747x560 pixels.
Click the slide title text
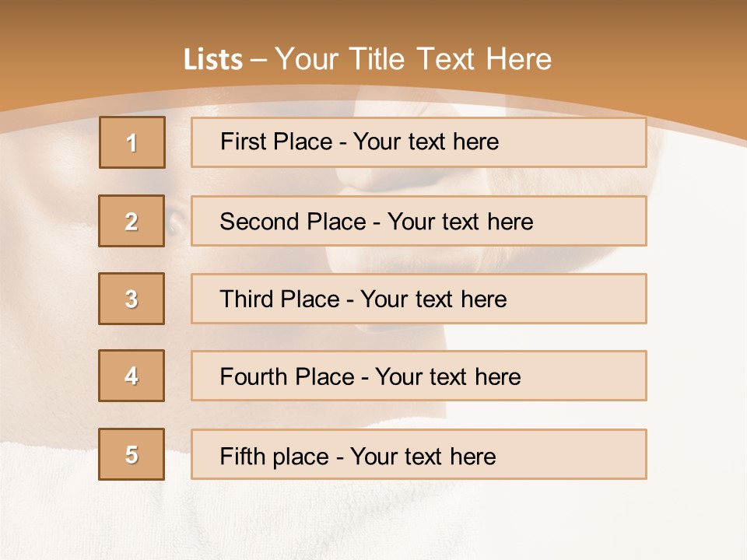click(x=367, y=59)
